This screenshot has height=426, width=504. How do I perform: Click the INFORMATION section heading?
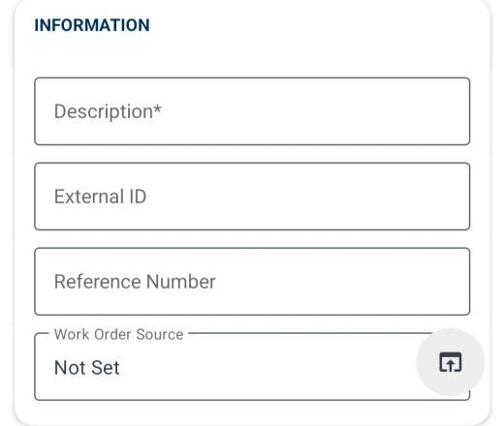click(x=92, y=25)
